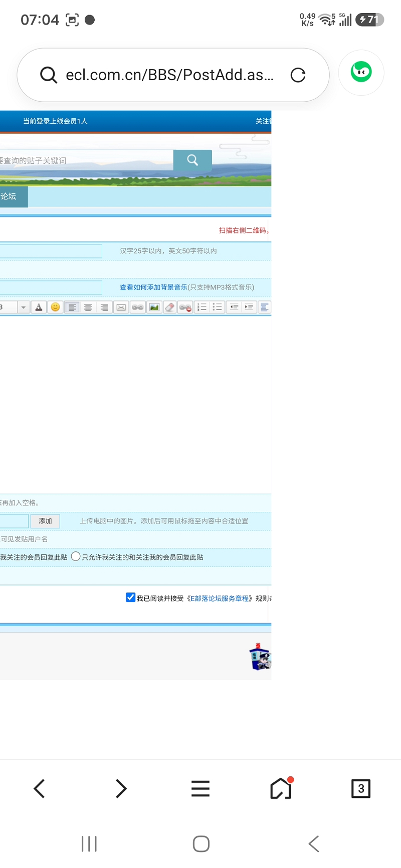Open Android recent apps
Screen dimensions: 401x868
(89, 844)
